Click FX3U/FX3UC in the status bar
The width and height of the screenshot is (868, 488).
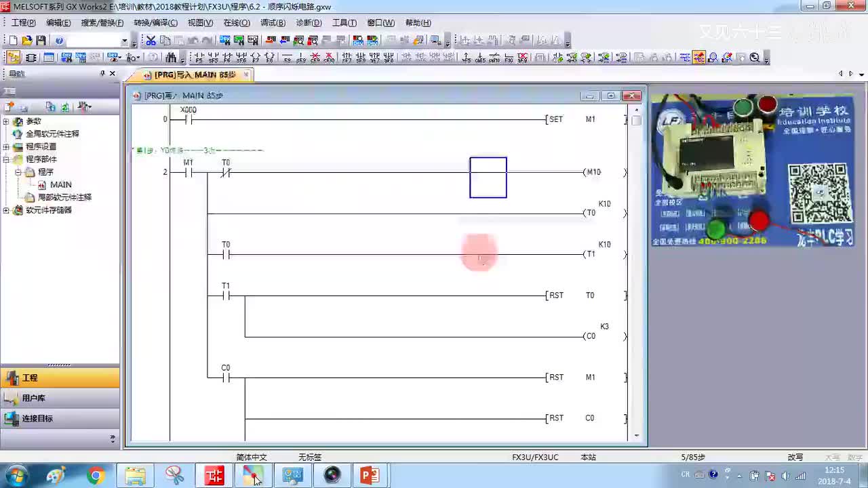tap(535, 457)
